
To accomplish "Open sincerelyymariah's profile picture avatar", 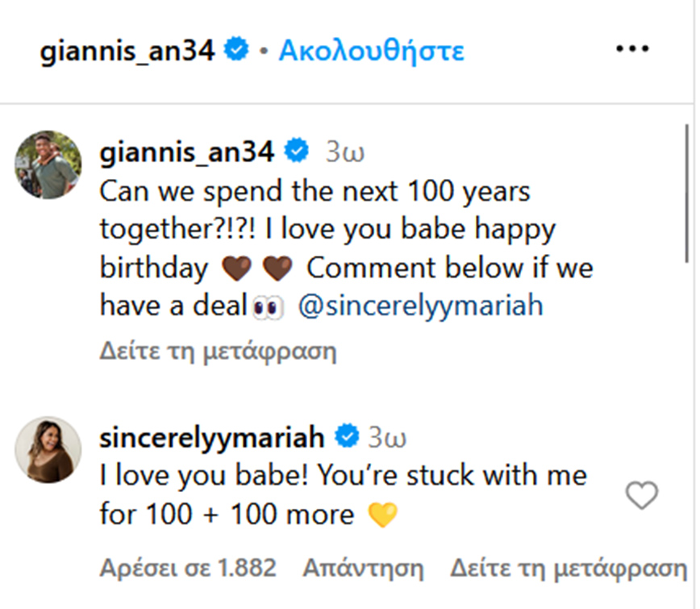I will 48,450.
